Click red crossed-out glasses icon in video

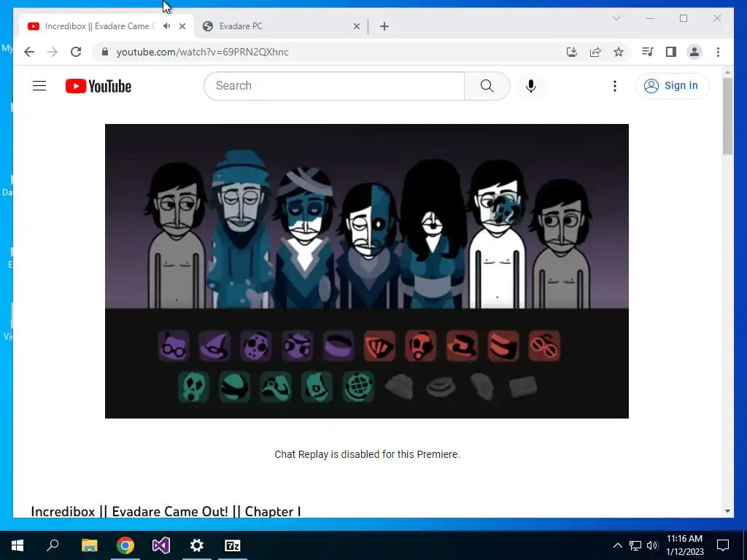(x=544, y=346)
